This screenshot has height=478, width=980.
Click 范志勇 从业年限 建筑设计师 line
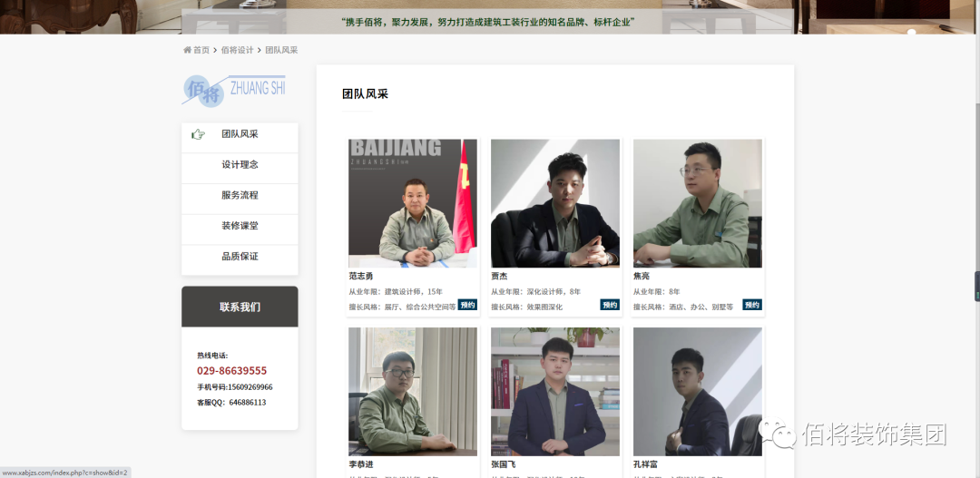(x=396, y=292)
